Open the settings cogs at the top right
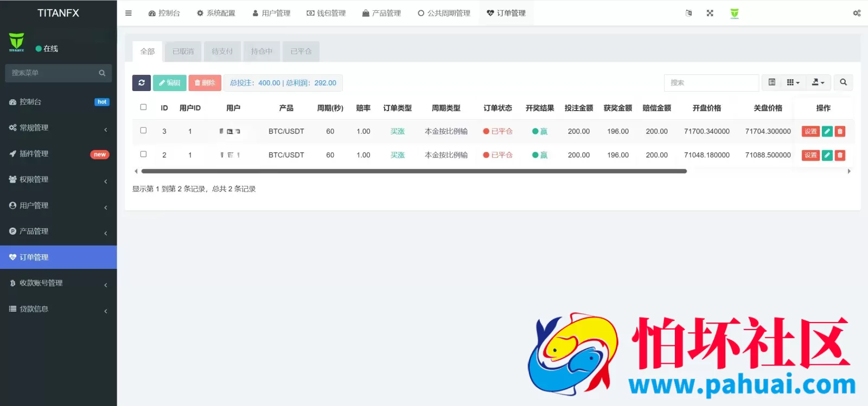Screen dimensions: 868x406 coord(857,13)
